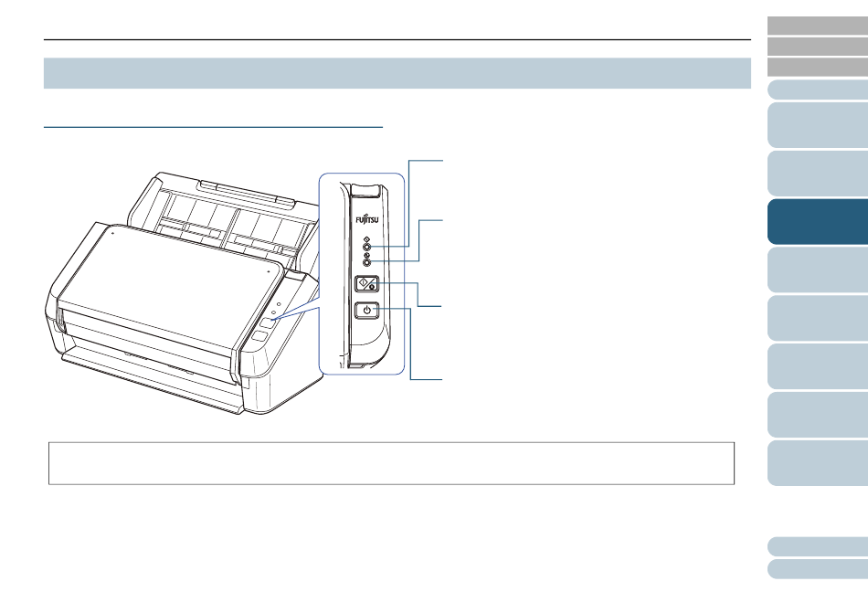Click the FUJITSU logo on the panel
This screenshot has height=613, width=868.
coord(367,219)
